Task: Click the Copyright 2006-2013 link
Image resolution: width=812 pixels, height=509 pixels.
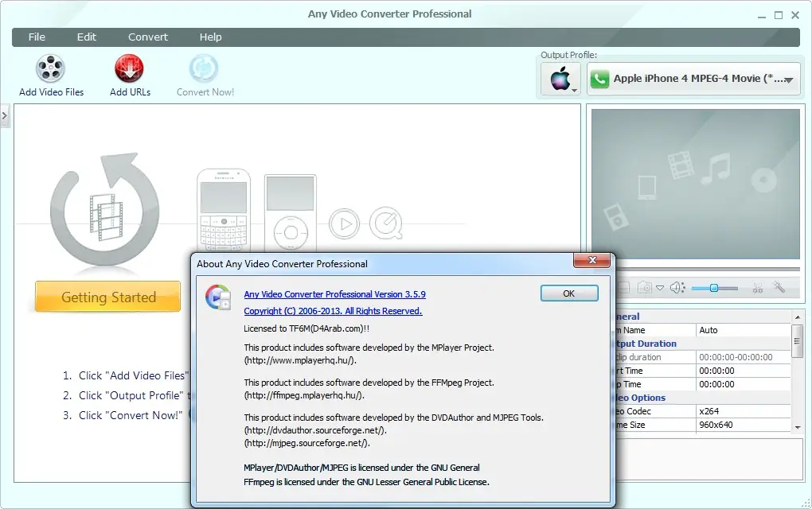Action: 333,311
